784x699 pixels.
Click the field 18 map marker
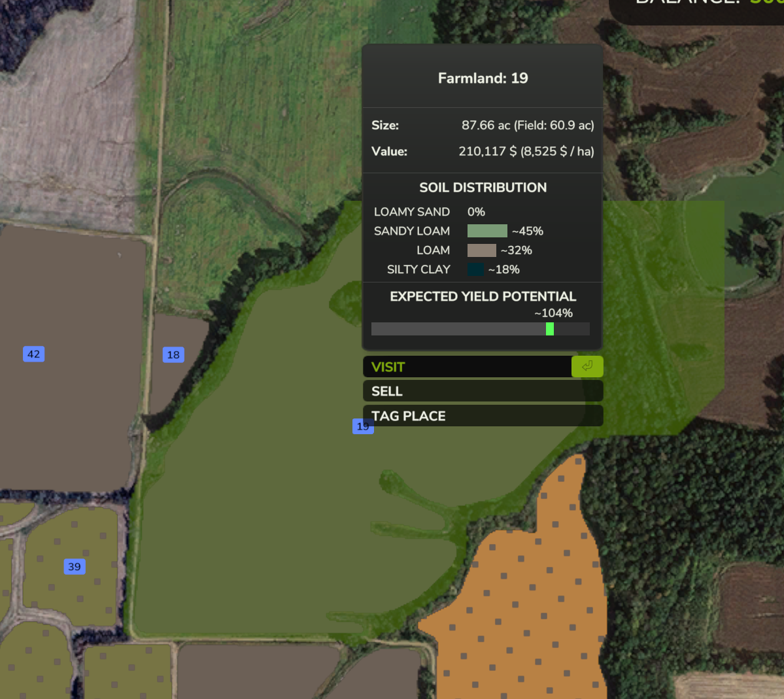point(173,354)
